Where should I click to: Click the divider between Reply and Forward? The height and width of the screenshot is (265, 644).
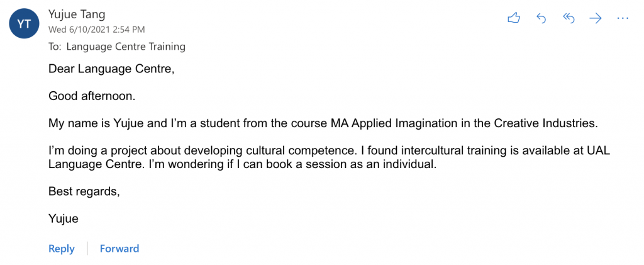pyautogui.click(x=87, y=249)
